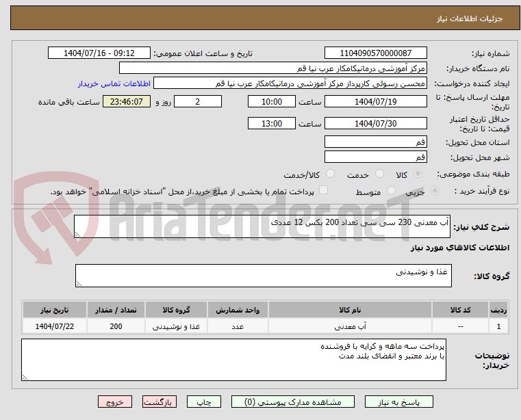The image size is (521, 420).
Task: Click the ردیف column header
Action: tap(498, 310)
